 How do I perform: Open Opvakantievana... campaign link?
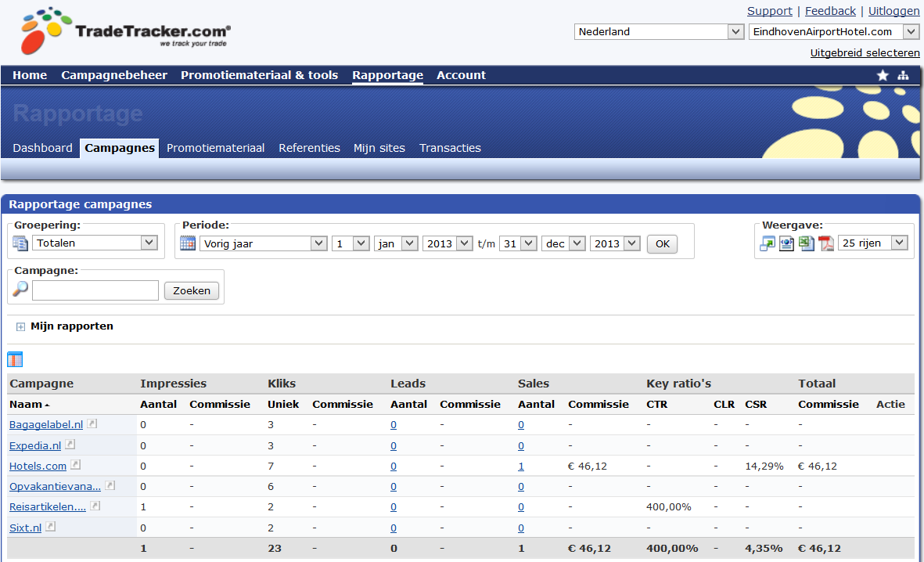pos(55,487)
